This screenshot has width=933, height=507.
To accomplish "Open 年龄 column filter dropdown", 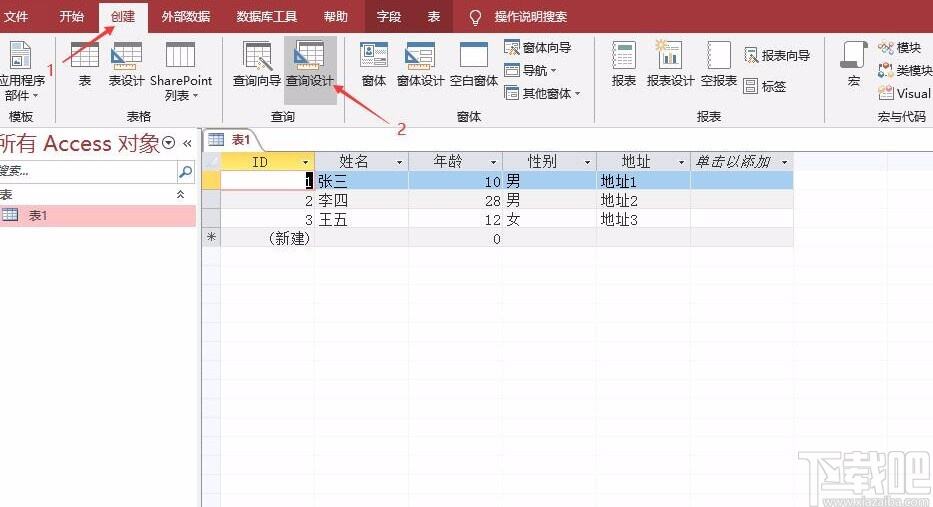I will 493,162.
